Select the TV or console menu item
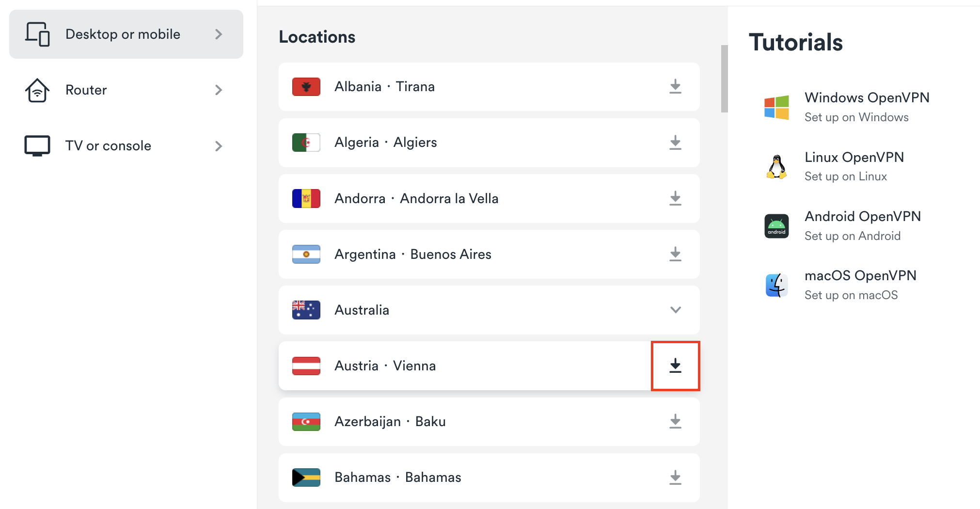This screenshot has height=509, width=980. (108, 146)
